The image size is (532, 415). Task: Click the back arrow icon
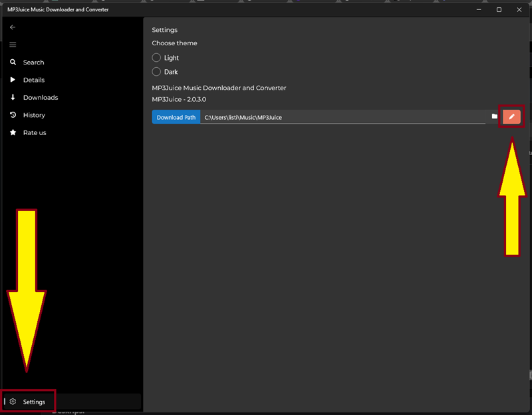(x=13, y=27)
